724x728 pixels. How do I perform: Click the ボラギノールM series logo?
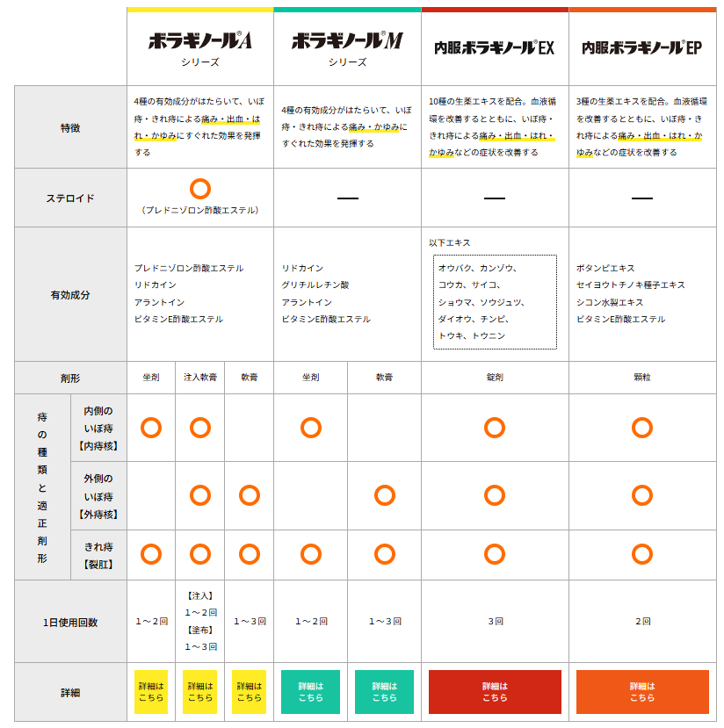coord(347,41)
